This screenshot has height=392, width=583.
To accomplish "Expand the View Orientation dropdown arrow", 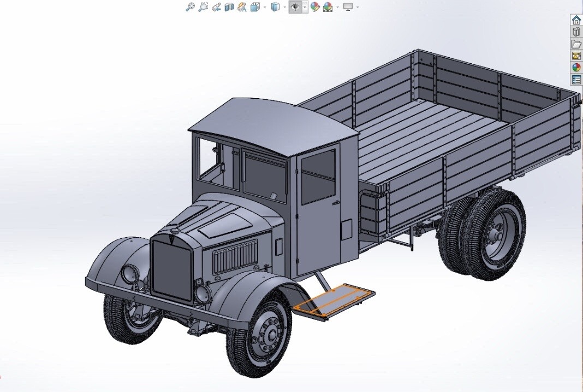I will (x=265, y=7).
